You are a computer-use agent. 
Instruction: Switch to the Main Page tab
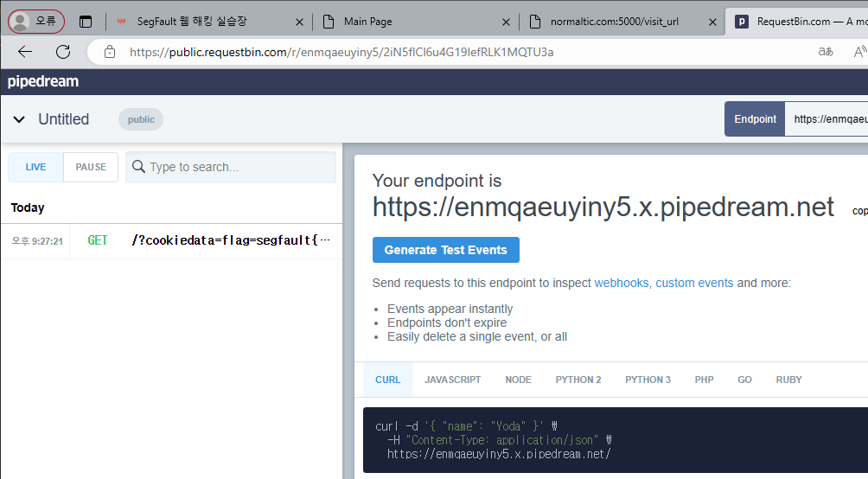click(x=416, y=22)
